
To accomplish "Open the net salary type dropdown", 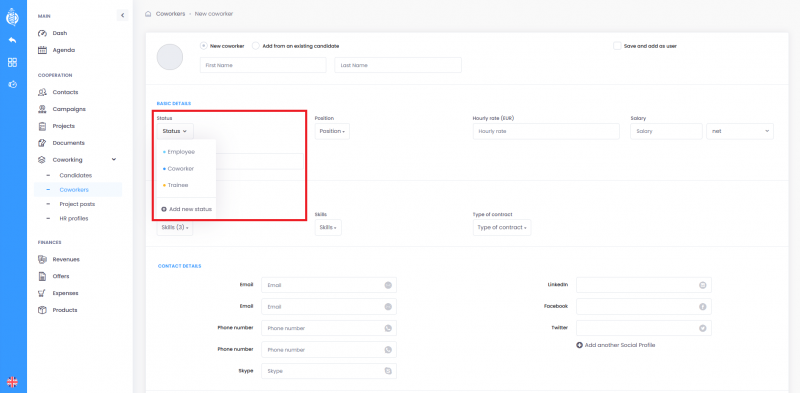I will (740, 131).
